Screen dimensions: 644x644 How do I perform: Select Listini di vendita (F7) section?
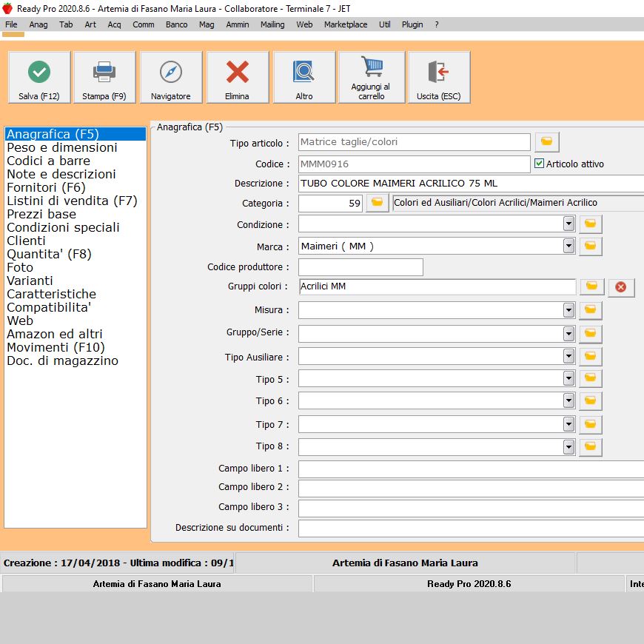pos(72,201)
